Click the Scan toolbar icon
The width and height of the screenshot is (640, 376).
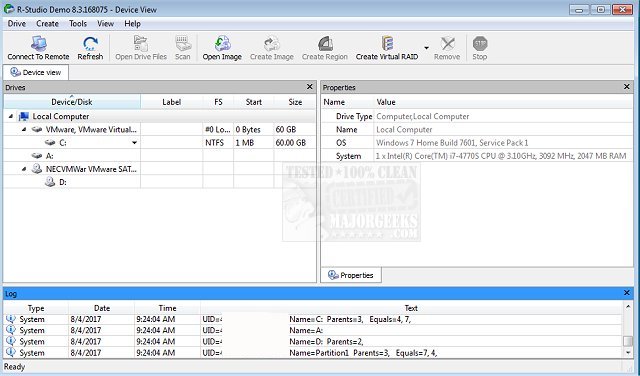(x=183, y=43)
